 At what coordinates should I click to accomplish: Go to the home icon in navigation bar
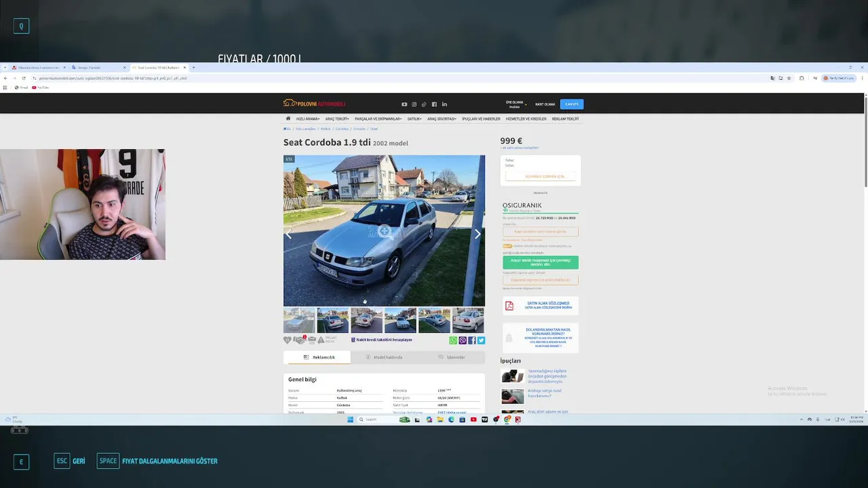coord(288,119)
